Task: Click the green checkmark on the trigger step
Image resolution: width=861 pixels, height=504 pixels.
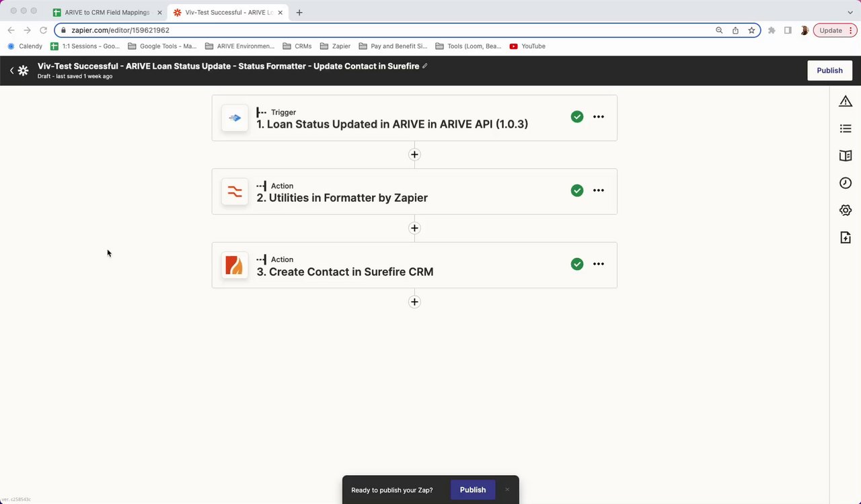Action: (x=577, y=117)
